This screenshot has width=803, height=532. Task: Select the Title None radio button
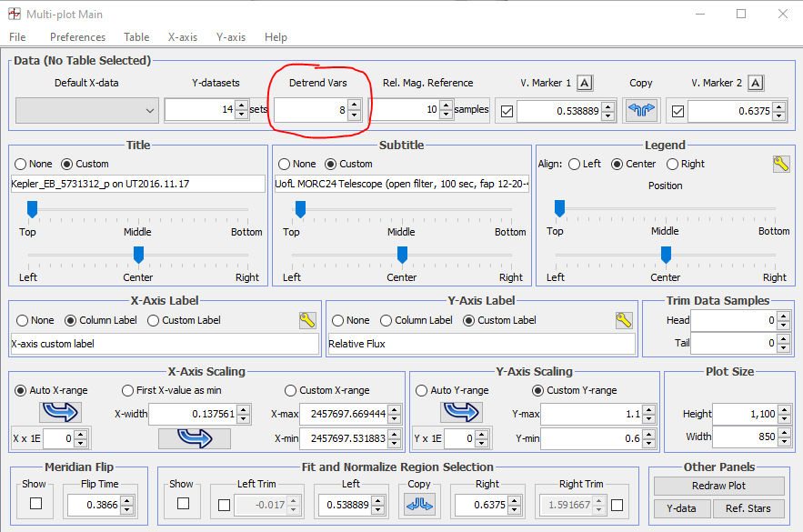point(20,164)
